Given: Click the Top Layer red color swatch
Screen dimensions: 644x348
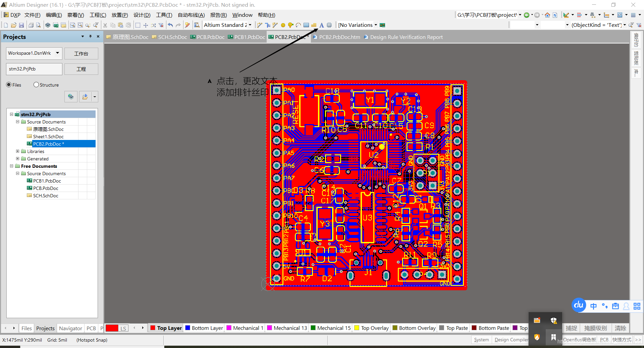Looking at the screenshot, I should [x=153, y=328].
